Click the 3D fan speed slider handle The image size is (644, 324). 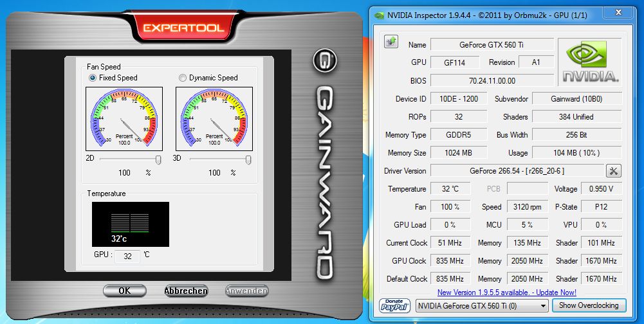click(x=248, y=159)
